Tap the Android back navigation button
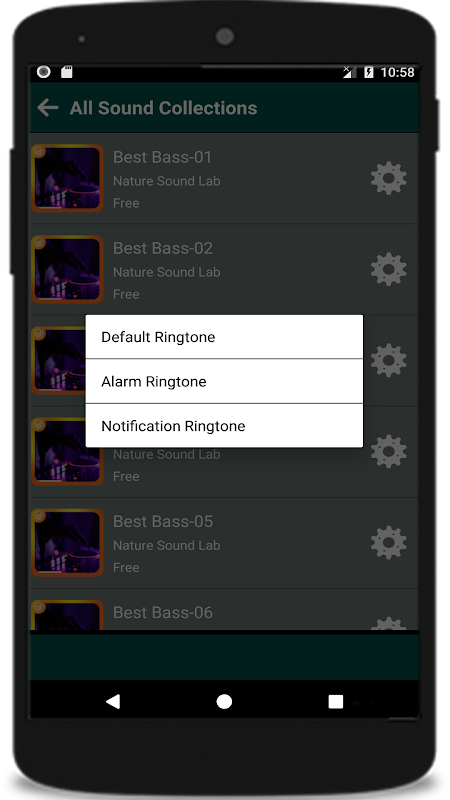450x800 pixels. point(113,702)
